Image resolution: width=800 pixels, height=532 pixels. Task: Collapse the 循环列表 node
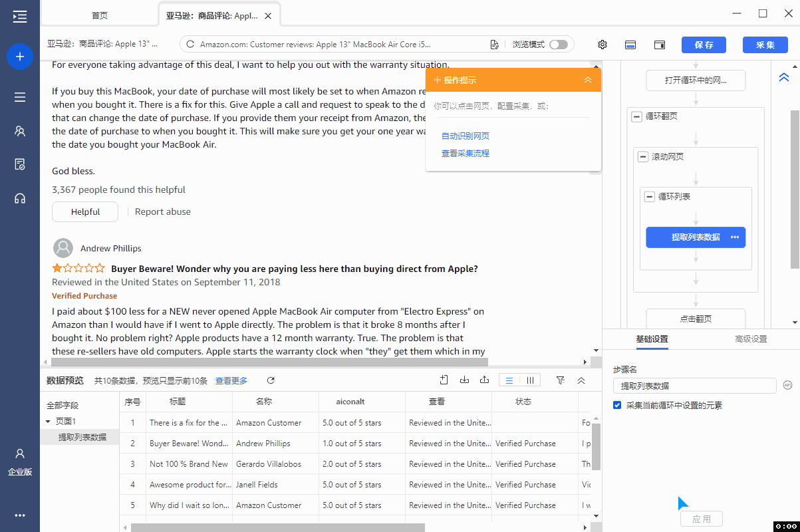point(650,197)
